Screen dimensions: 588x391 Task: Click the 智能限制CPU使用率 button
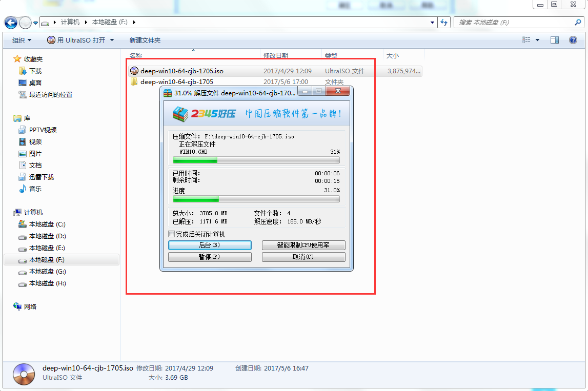pos(303,245)
